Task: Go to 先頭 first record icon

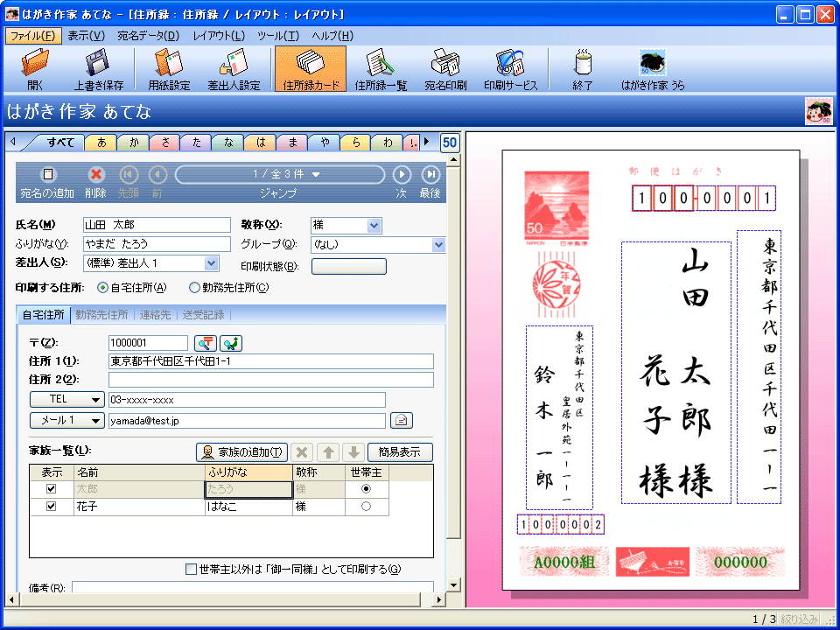Action: [x=129, y=175]
